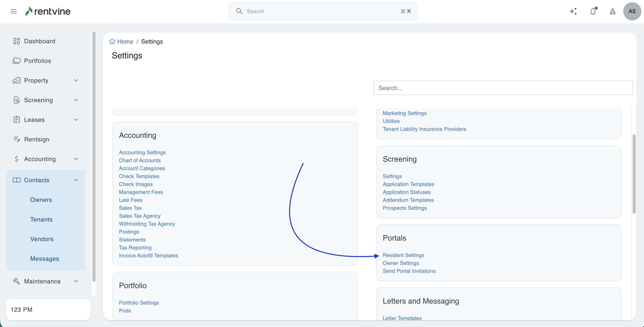The height and width of the screenshot is (327, 644).
Task: Click the Settings page search field
Action: coord(503,88)
